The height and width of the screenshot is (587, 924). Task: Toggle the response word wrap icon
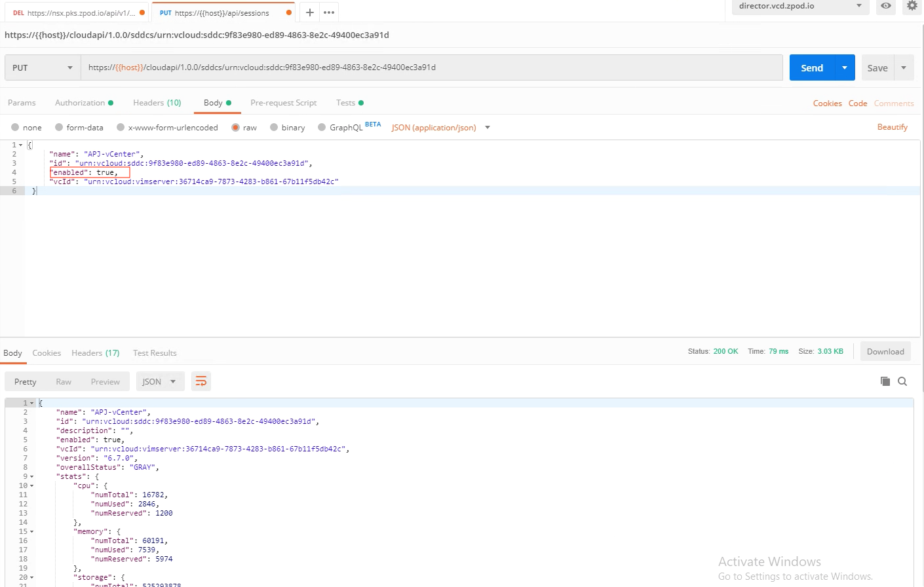(201, 381)
